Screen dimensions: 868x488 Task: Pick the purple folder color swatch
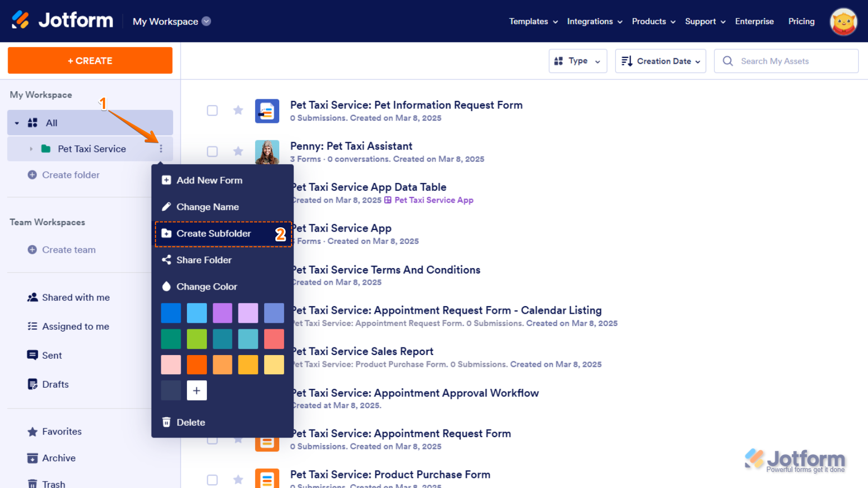(222, 313)
